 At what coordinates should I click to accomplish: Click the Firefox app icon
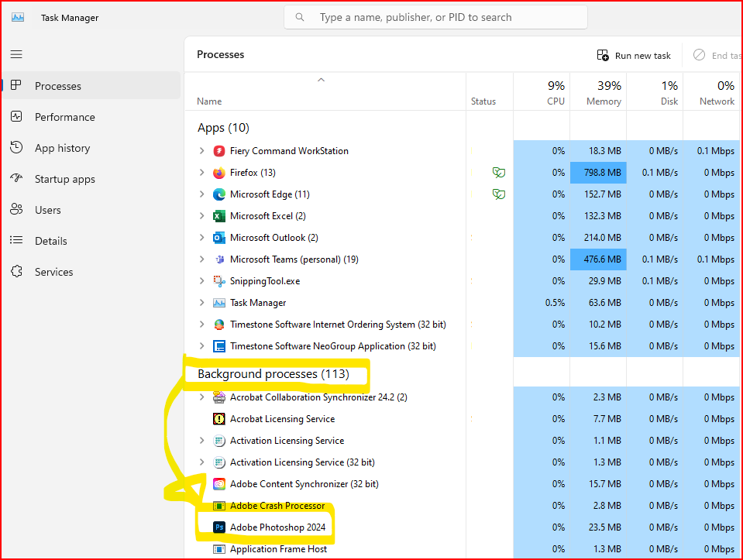[x=218, y=173]
